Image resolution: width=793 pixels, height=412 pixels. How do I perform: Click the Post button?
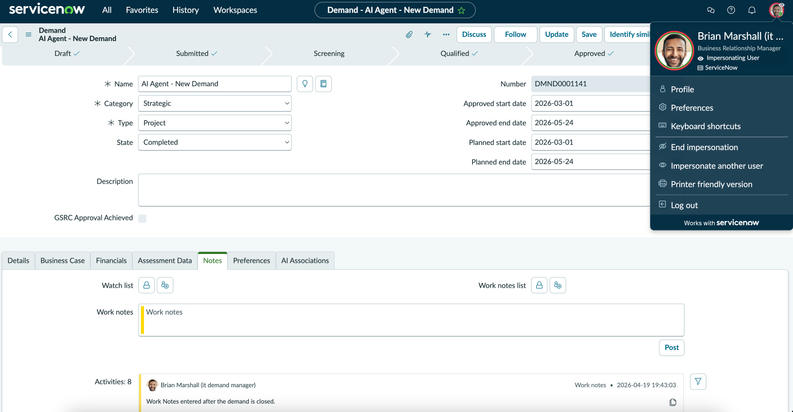(x=671, y=347)
